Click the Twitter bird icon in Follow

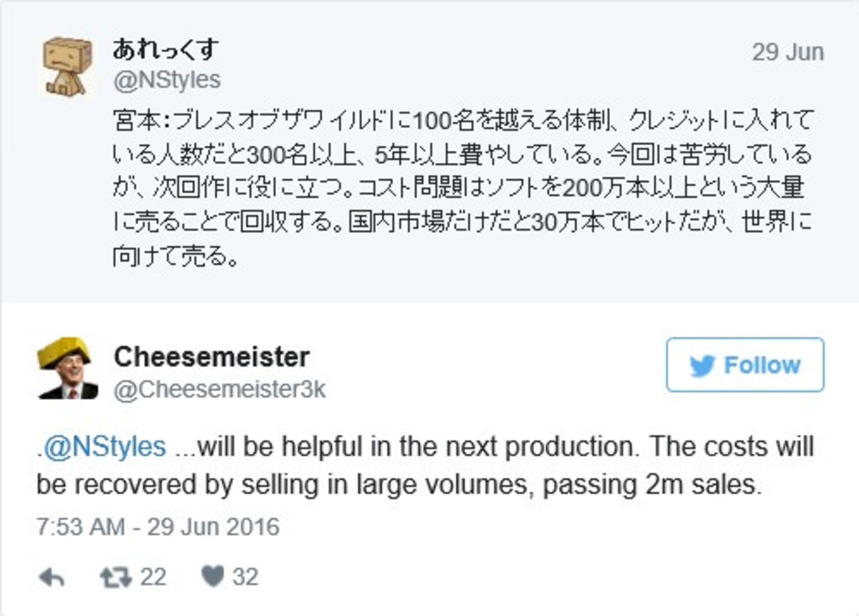[x=702, y=366]
